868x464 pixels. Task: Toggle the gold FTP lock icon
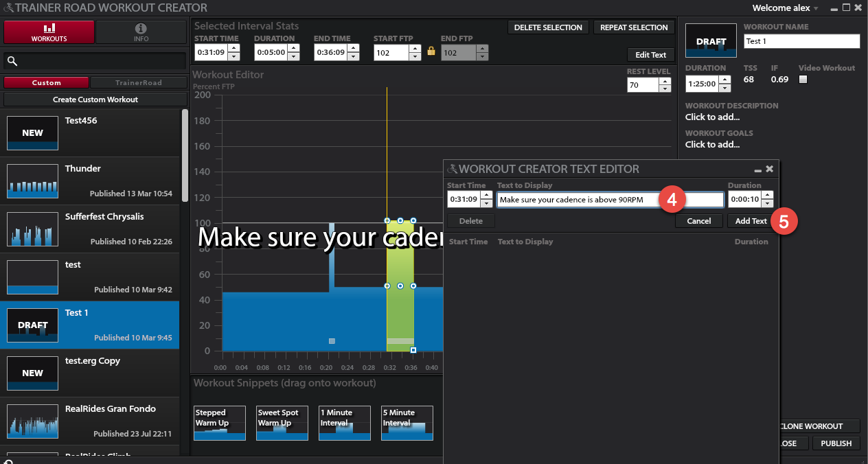click(x=431, y=51)
